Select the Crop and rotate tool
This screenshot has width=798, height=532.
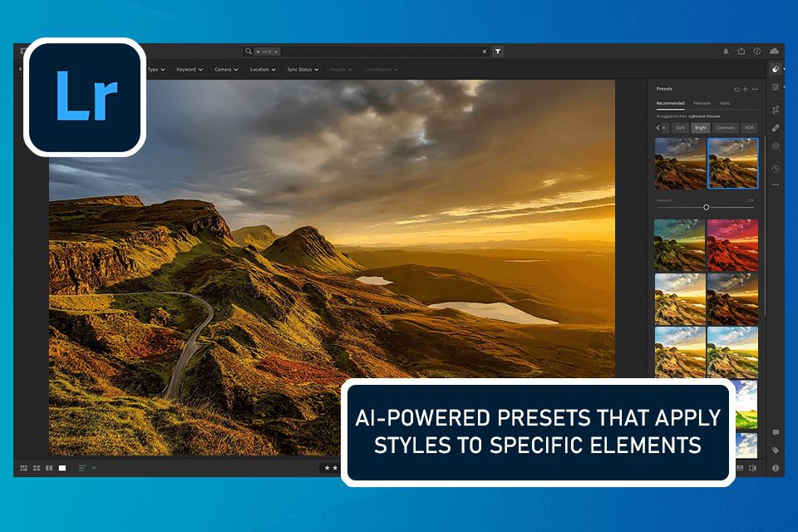pyautogui.click(x=776, y=110)
